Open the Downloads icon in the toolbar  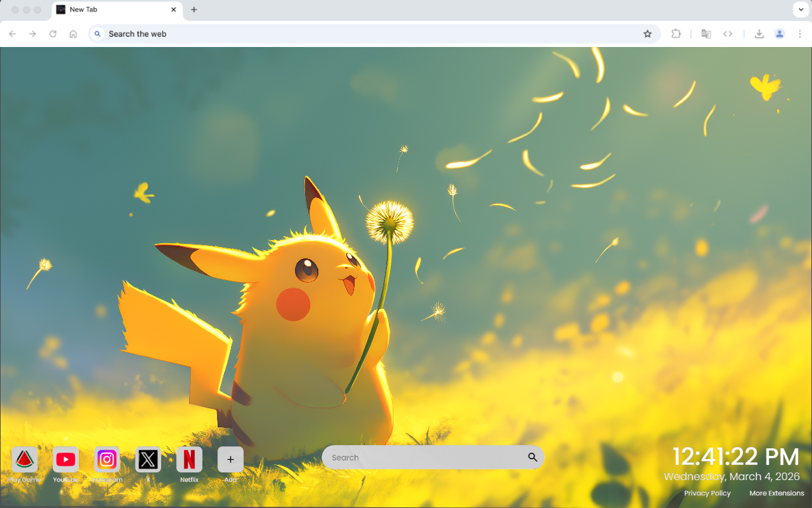click(x=759, y=34)
